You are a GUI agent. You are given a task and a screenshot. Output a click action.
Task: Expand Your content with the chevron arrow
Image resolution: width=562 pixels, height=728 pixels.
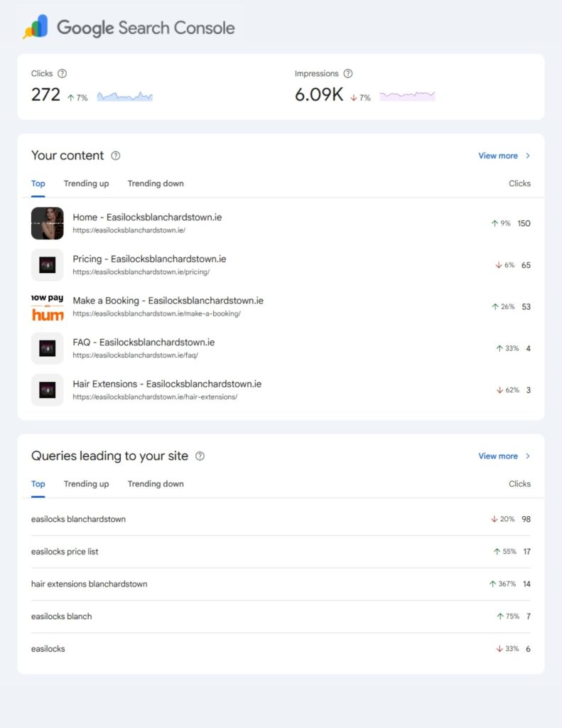[527, 156]
